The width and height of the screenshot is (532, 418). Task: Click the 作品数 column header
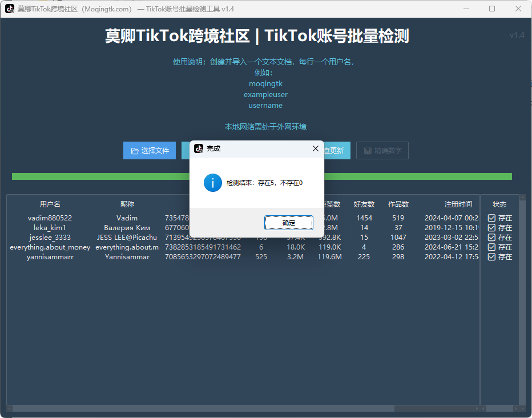(398, 204)
